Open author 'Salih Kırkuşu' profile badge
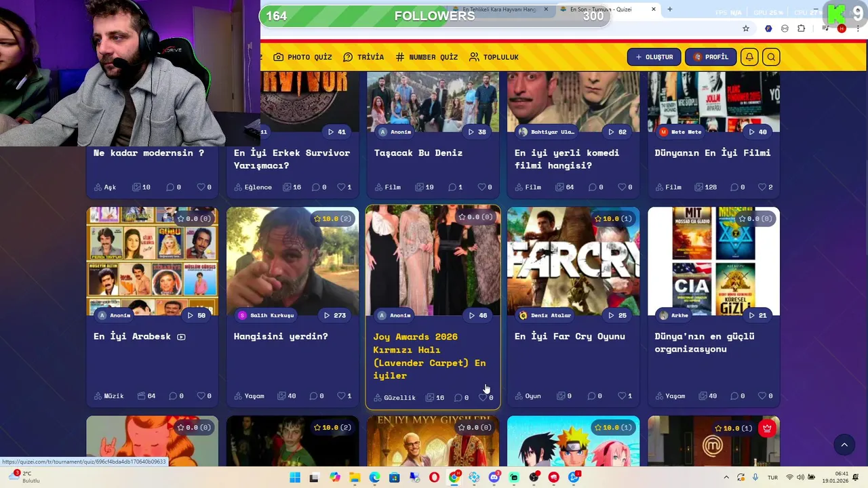Viewport: 868px width, 488px height. (266, 315)
